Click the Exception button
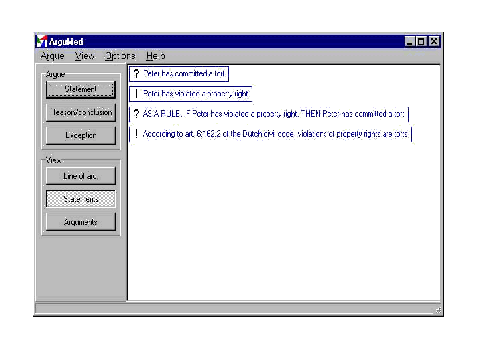The image size is (480, 360). click(81, 135)
